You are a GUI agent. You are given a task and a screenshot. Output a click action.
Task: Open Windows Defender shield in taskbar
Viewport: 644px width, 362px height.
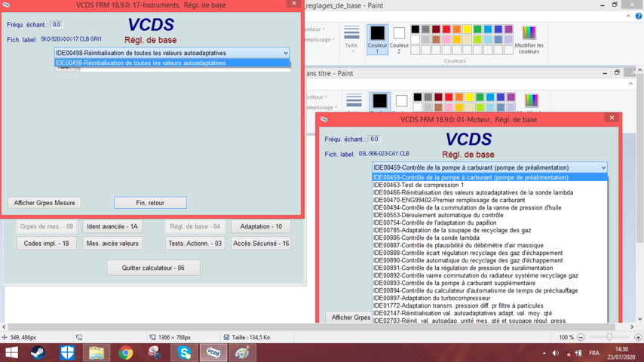pos(67,353)
